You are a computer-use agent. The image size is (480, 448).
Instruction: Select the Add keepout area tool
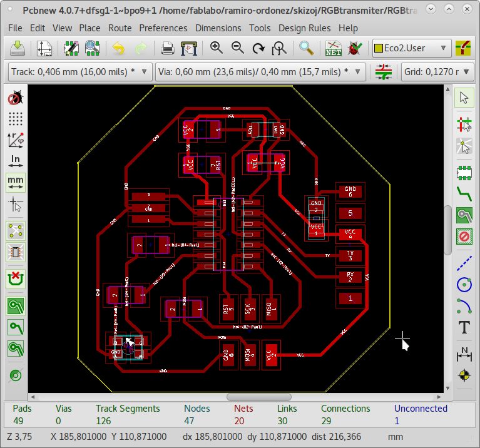click(464, 237)
